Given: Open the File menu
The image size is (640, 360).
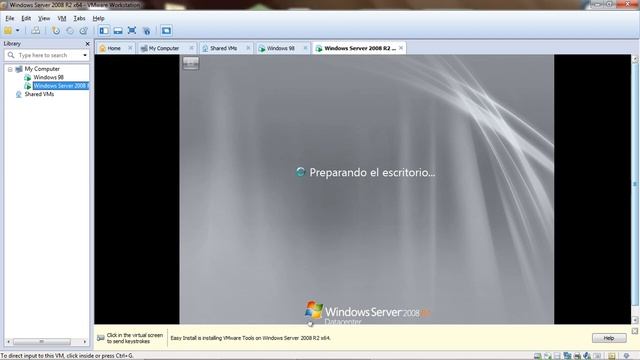Looking at the screenshot, I should [x=10, y=18].
